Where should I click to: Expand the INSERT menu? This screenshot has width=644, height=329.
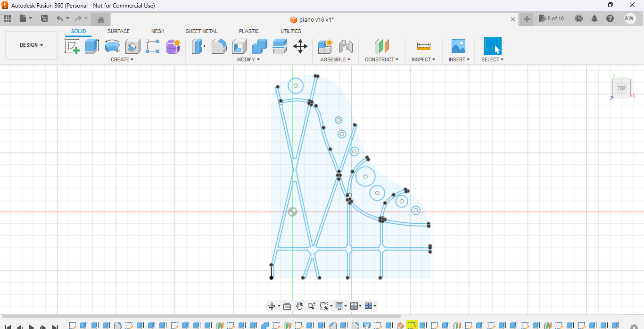459,59
